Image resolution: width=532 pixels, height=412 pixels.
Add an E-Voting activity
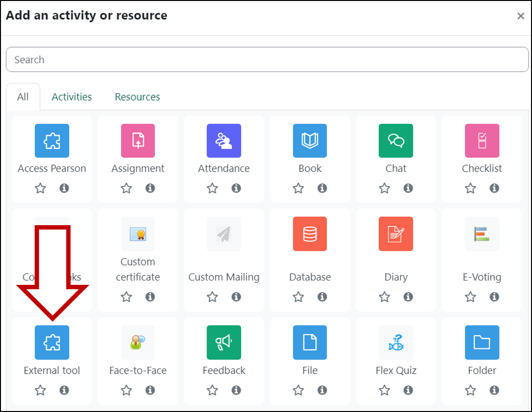482,234
